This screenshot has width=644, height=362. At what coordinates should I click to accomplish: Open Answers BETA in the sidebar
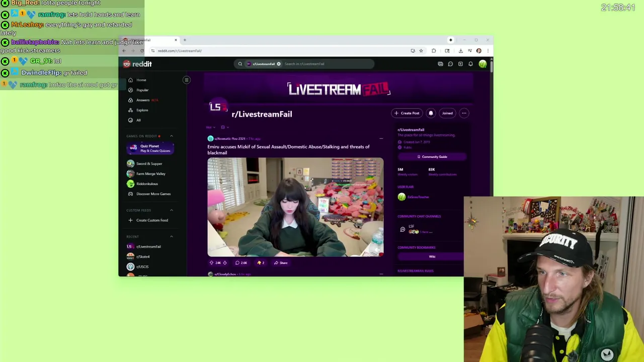(x=143, y=100)
